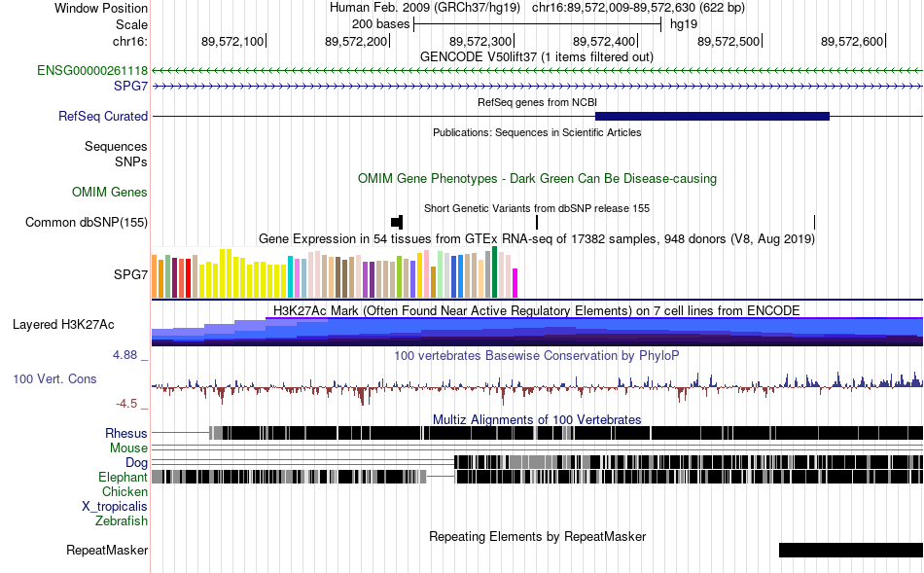This screenshot has height=573, width=924.
Task: Click the -4.5 PhyloP minimum value
Action: point(126,404)
